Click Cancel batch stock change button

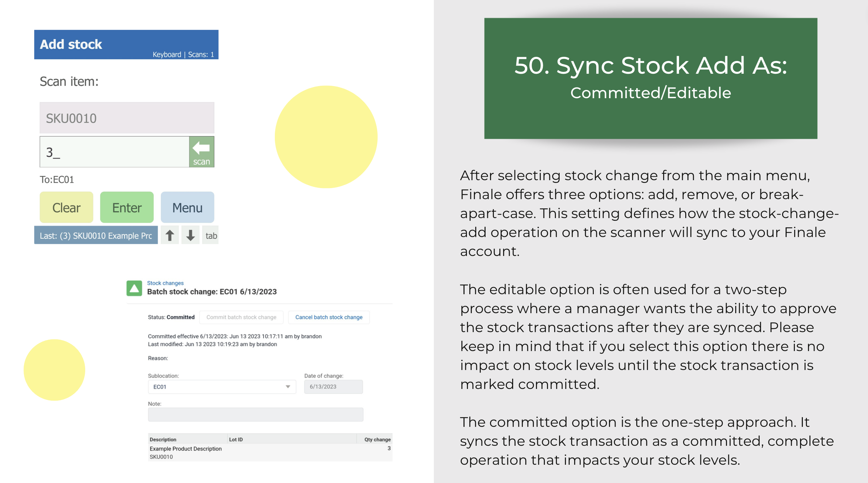click(x=329, y=317)
